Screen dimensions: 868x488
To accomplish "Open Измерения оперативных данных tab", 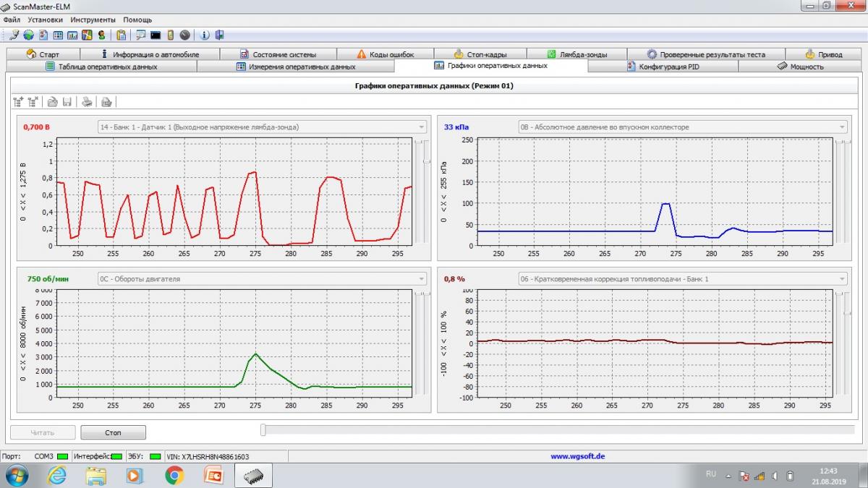I will [296, 67].
